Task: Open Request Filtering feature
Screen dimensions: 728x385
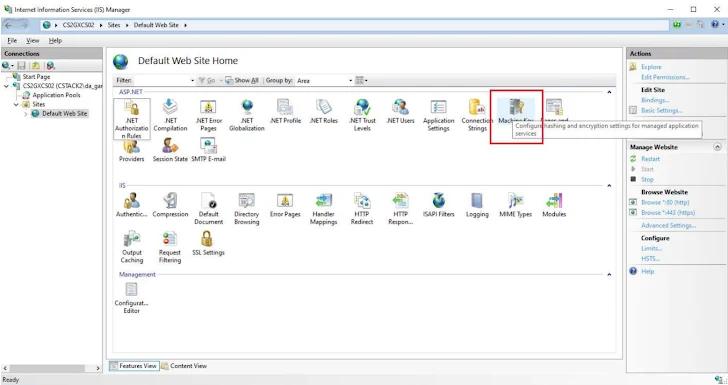Action: [x=170, y=247]
